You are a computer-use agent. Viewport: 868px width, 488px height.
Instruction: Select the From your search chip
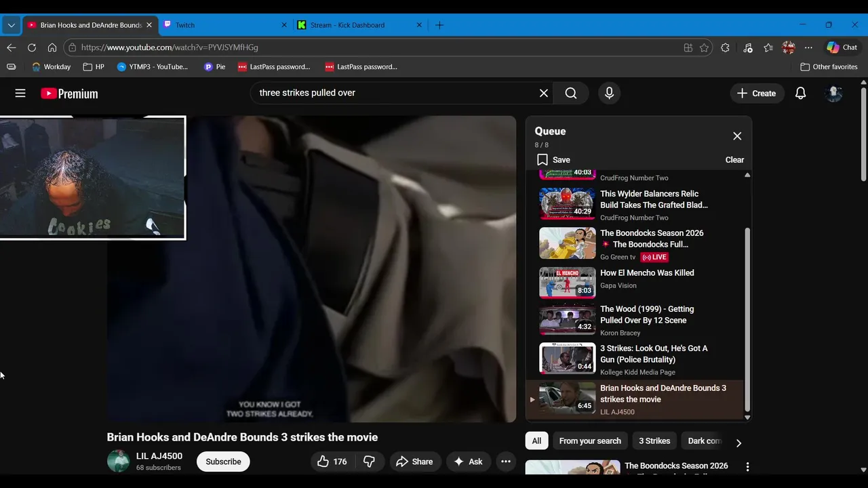590,441
